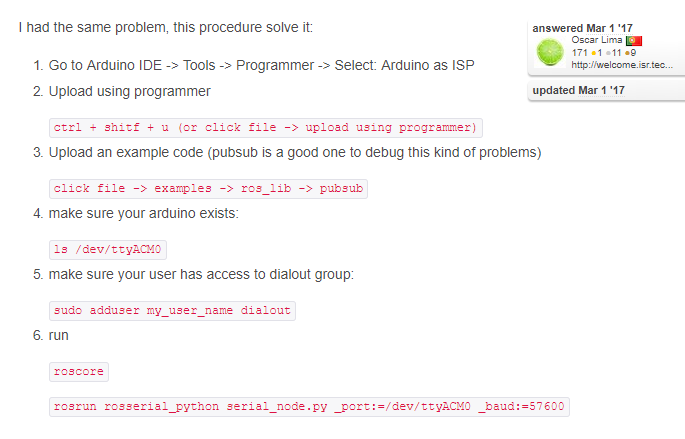Image resolution: width=685 pixels, height=439 pixels.
Task: Click the rosrun rosserial_python command snippet
Action: tap(309, 406)
